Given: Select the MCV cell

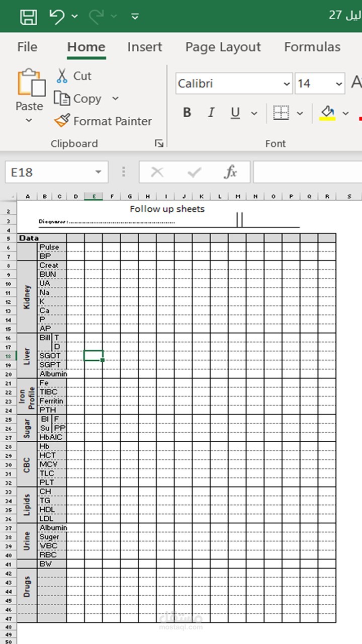Looking at the screenshot, I should pos(52,464).
